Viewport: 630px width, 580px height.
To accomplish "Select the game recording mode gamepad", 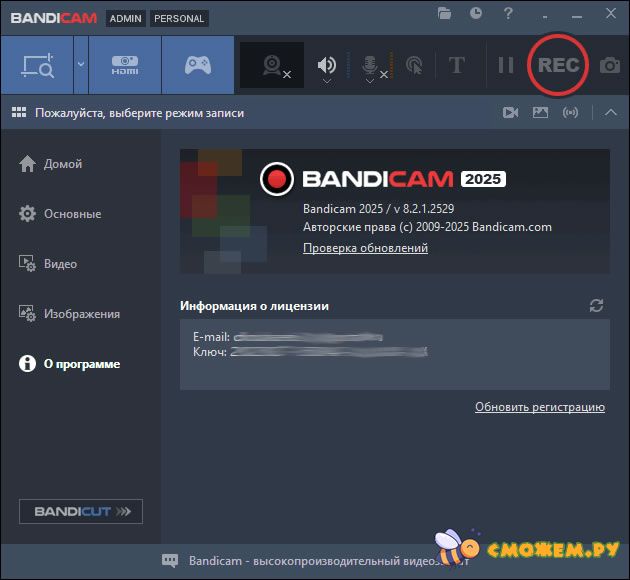I will tap(197, 65).
